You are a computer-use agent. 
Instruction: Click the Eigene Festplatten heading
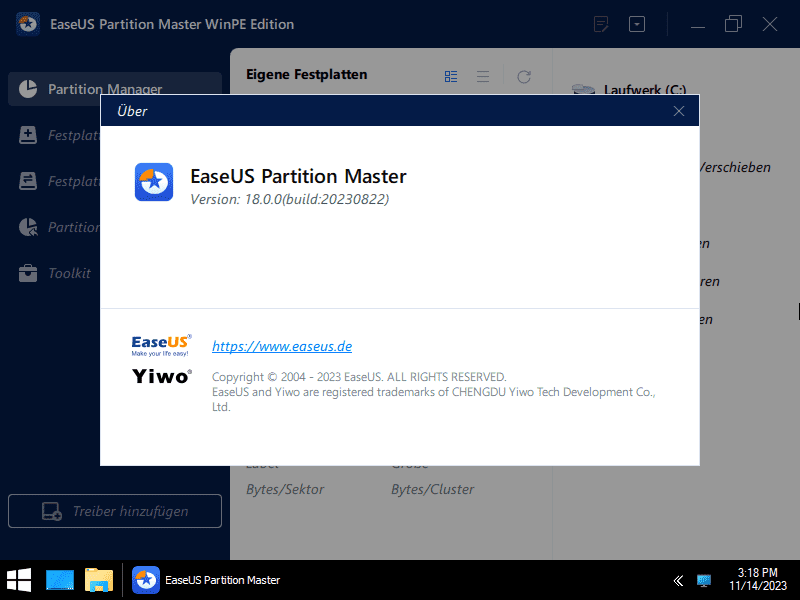point(307,74)
